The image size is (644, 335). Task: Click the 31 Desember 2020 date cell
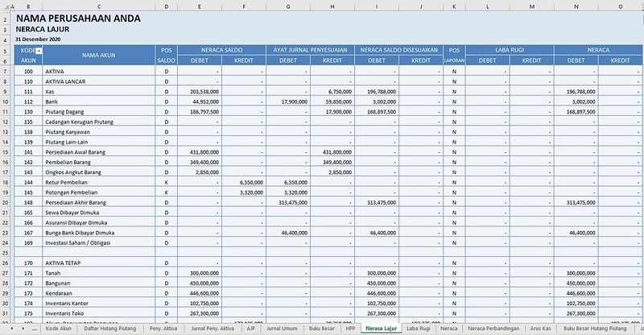coord(42,38)
